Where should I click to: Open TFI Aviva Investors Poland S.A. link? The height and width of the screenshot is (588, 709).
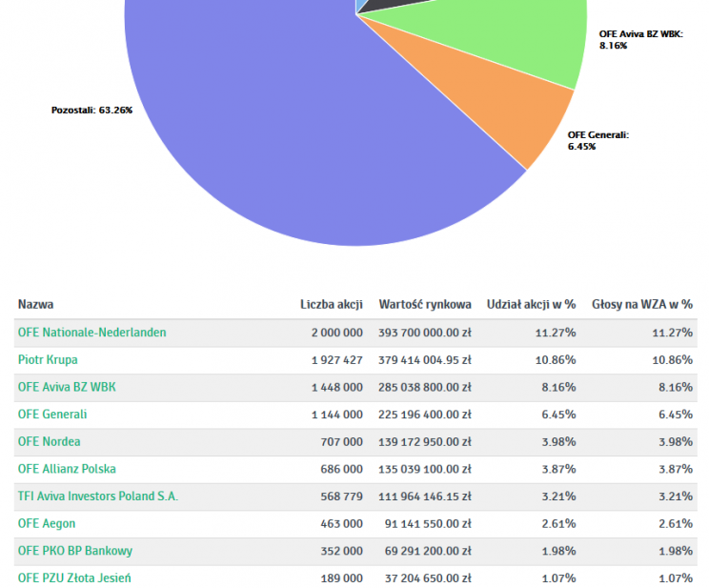pos(98,497)
